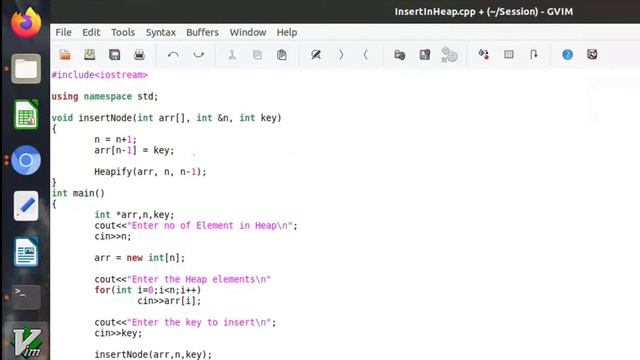The width and height of the screenshot is (640, 360).
Task: Click the Undo arrow icon
Action: pos(173,54)
